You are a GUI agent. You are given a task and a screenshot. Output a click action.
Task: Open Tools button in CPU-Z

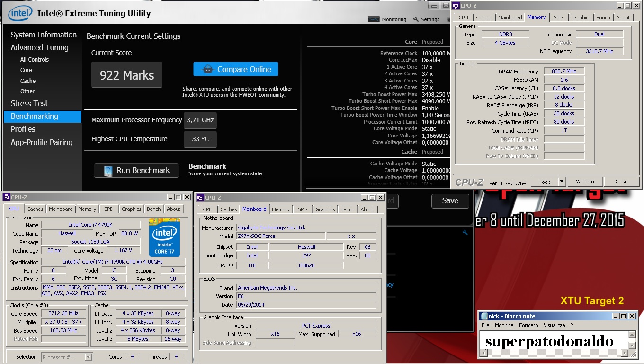[545, 182]
